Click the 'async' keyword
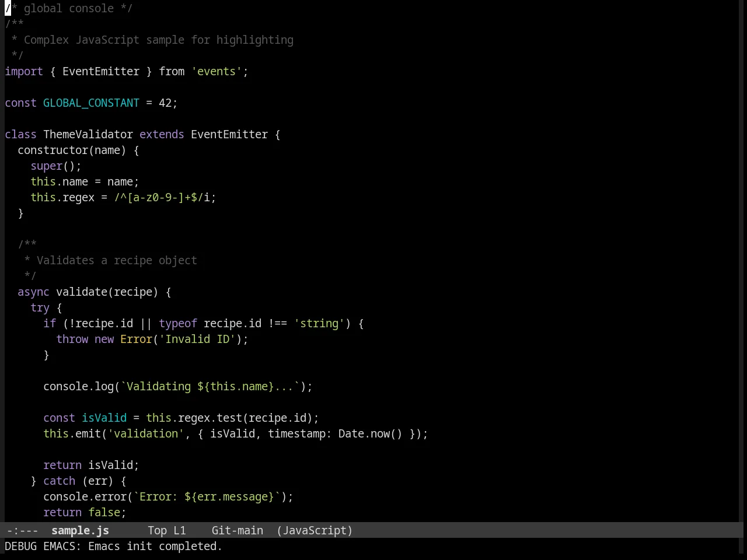Screen dimensions: 747x560 (x=33, y=292)
